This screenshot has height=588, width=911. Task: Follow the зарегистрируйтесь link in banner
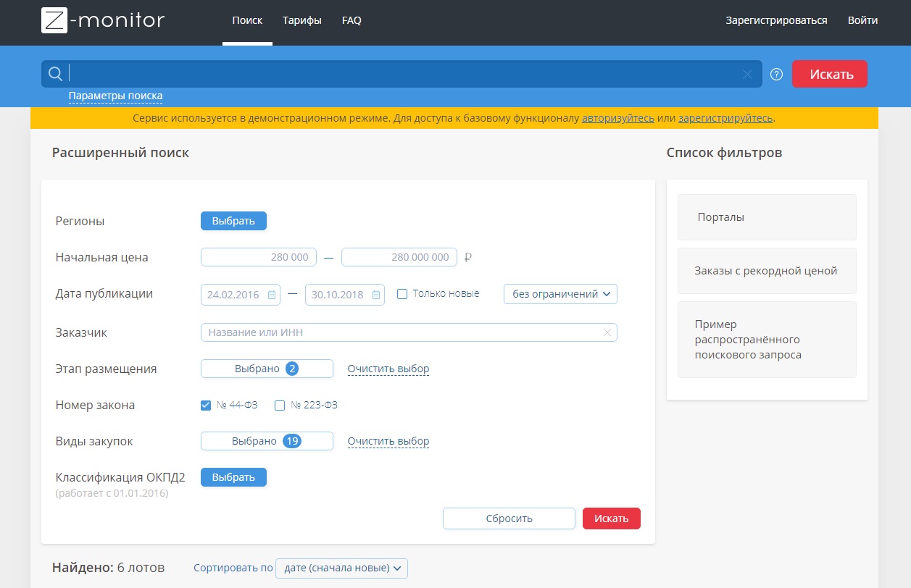[725, 118]
